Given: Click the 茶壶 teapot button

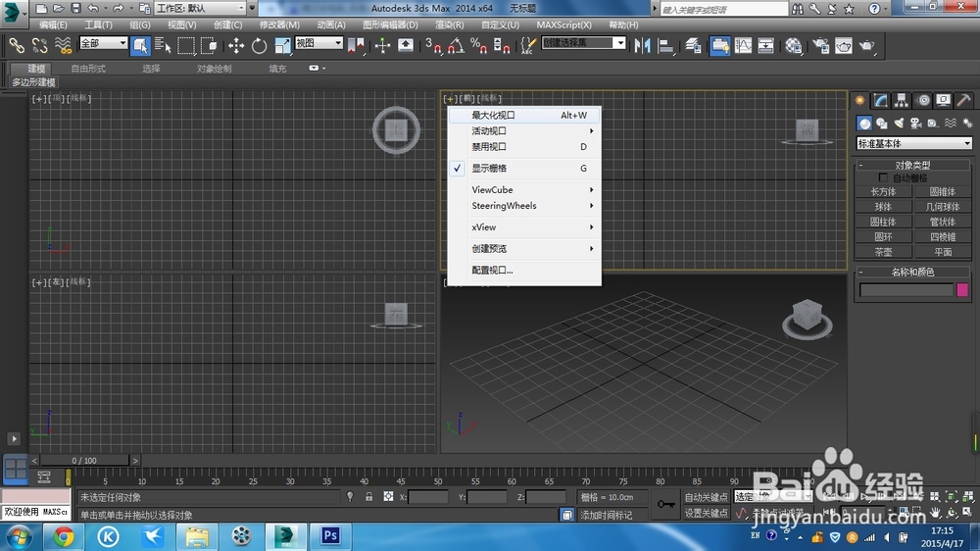Looking at the screenshot, I should point(883,252).
